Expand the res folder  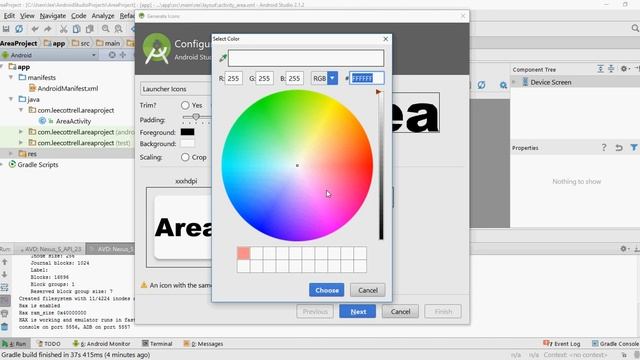pos(11,154)
